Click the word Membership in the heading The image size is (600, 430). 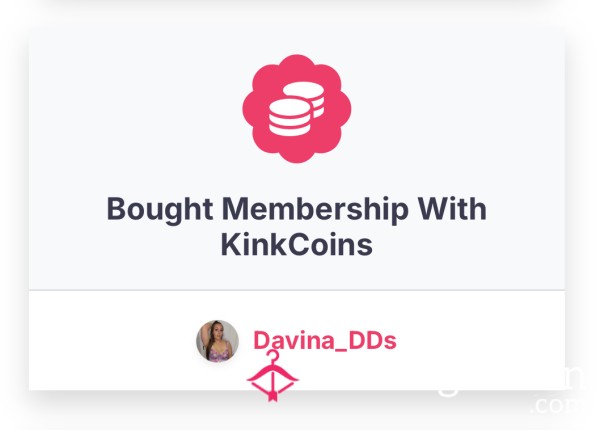pyautogui.click(x=315, y=210)
